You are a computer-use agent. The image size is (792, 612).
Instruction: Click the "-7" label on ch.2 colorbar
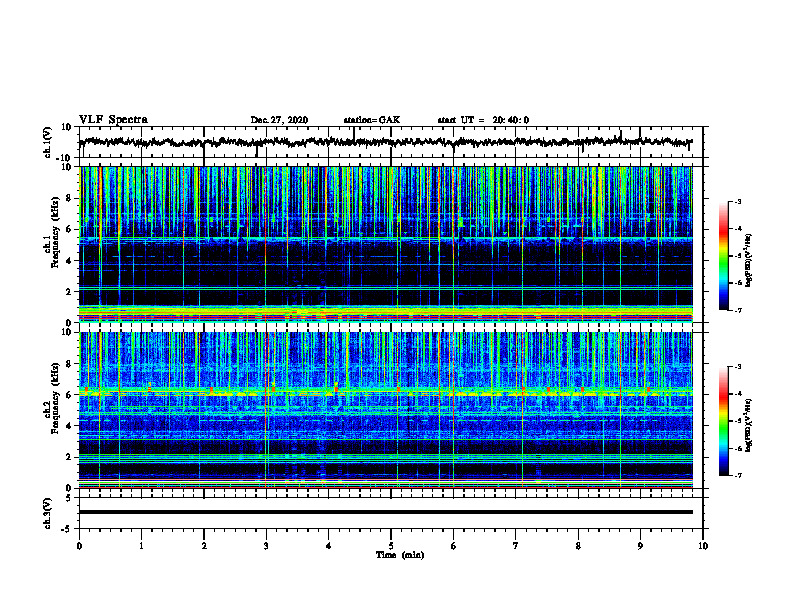[737, 475]
